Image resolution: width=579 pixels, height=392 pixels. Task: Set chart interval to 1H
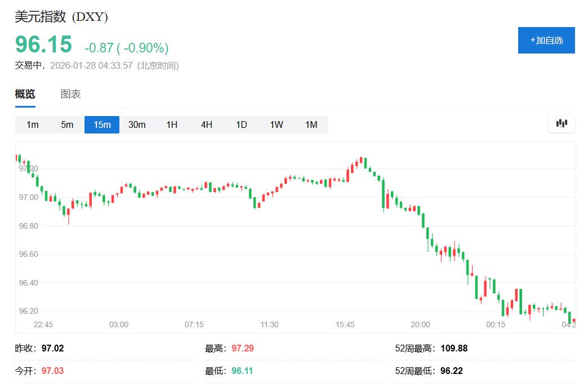click(x=172, y=124)
